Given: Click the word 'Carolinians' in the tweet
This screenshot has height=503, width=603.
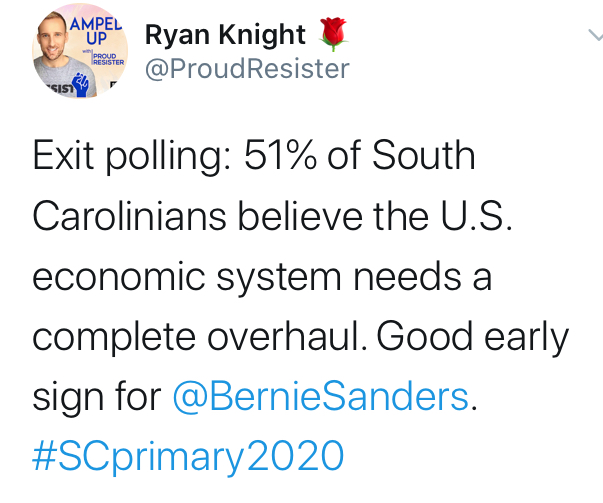Looking at the screenshot, I should click(129, 216).
